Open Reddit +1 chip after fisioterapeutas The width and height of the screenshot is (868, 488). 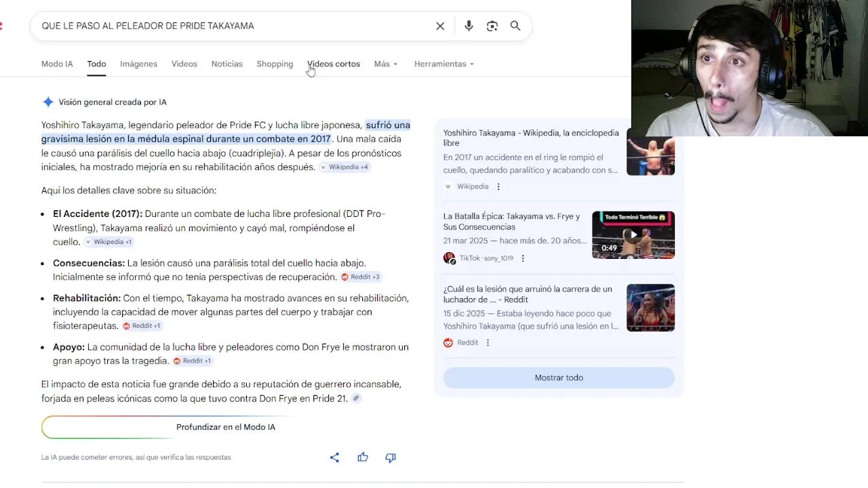142,326
